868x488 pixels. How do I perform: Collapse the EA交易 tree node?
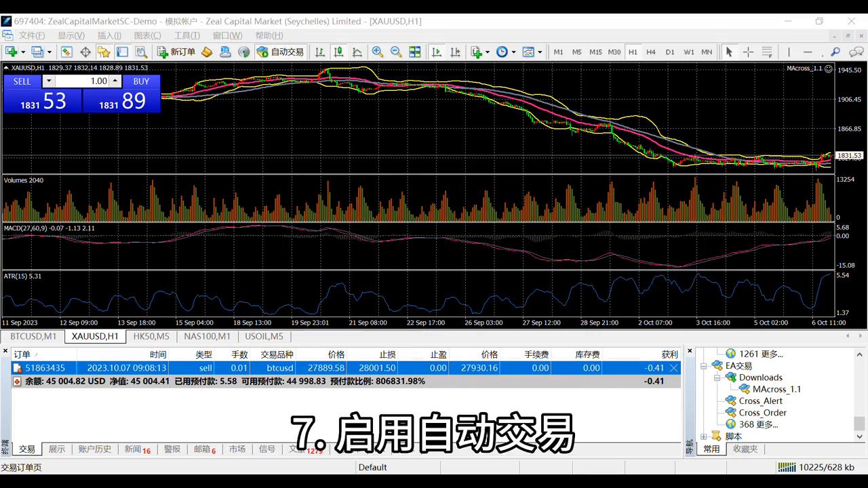[704, 365]
